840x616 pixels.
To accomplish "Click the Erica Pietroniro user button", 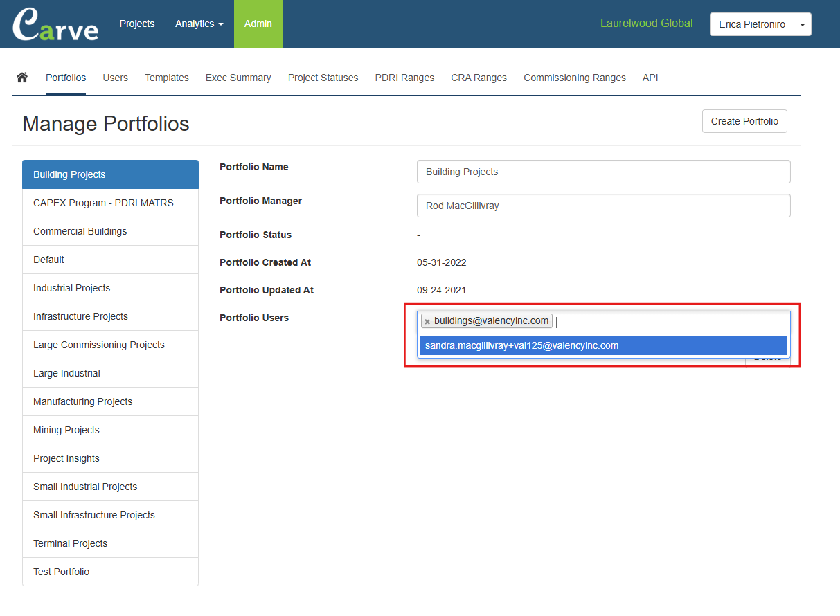I will (751, 24).
